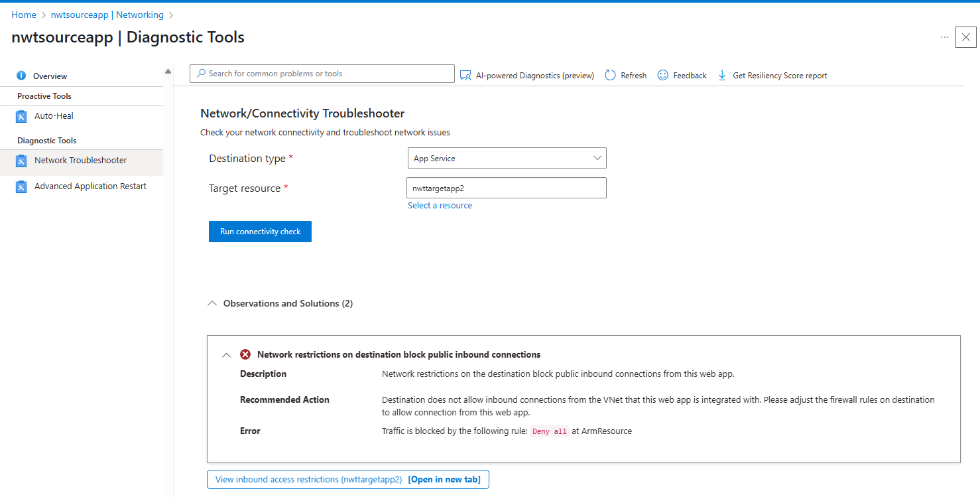Click the Network Troubleshooter sidebar icon
980x497 pixels.
point(21,160)
